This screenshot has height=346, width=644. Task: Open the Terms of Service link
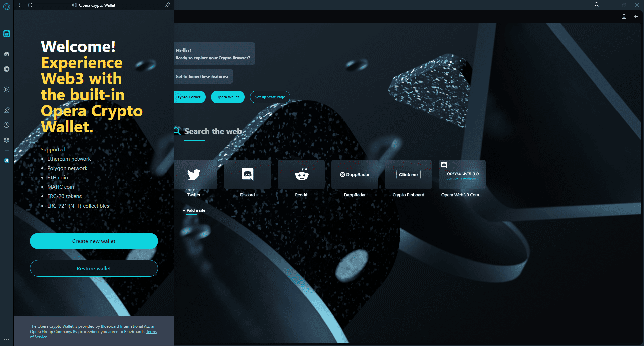pyautogui.click(x=151, y=332)
